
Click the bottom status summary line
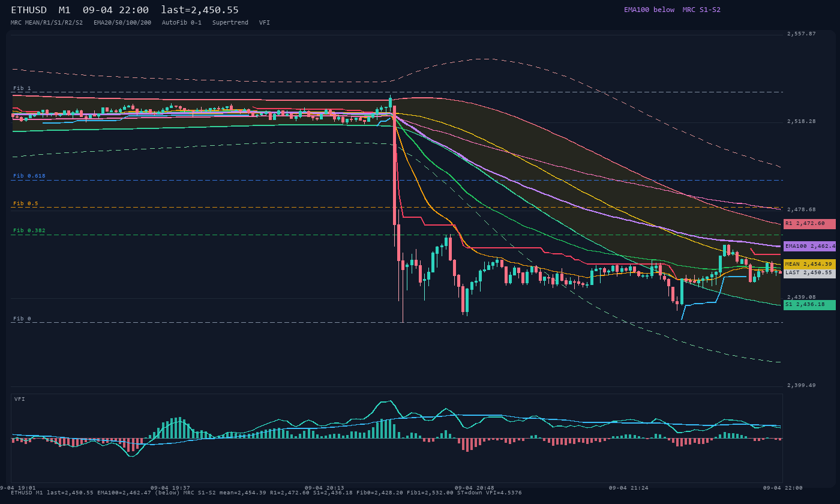[266, 493]
